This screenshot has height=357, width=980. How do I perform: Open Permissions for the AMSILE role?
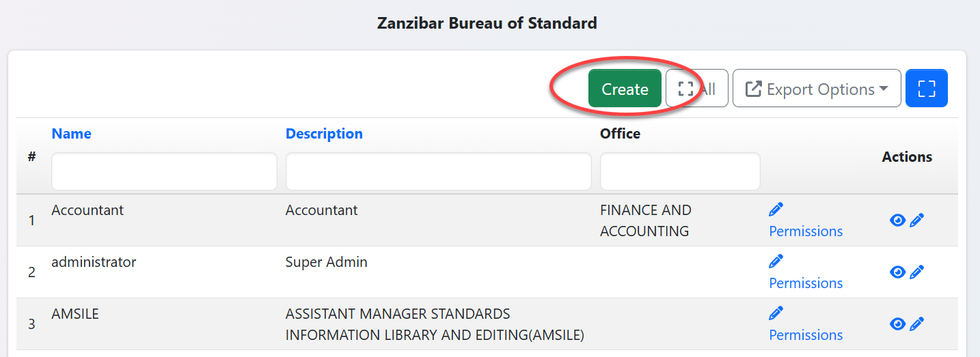tap(806, 334)
